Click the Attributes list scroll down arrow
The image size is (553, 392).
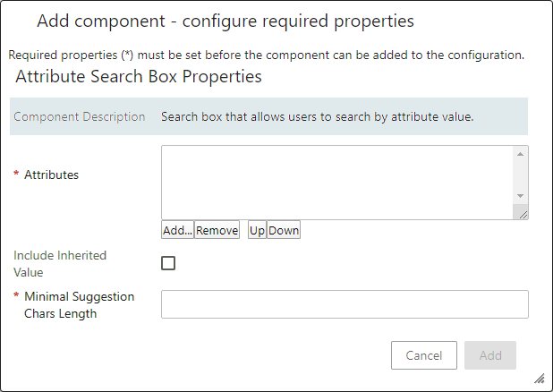[x=520, y=196]
